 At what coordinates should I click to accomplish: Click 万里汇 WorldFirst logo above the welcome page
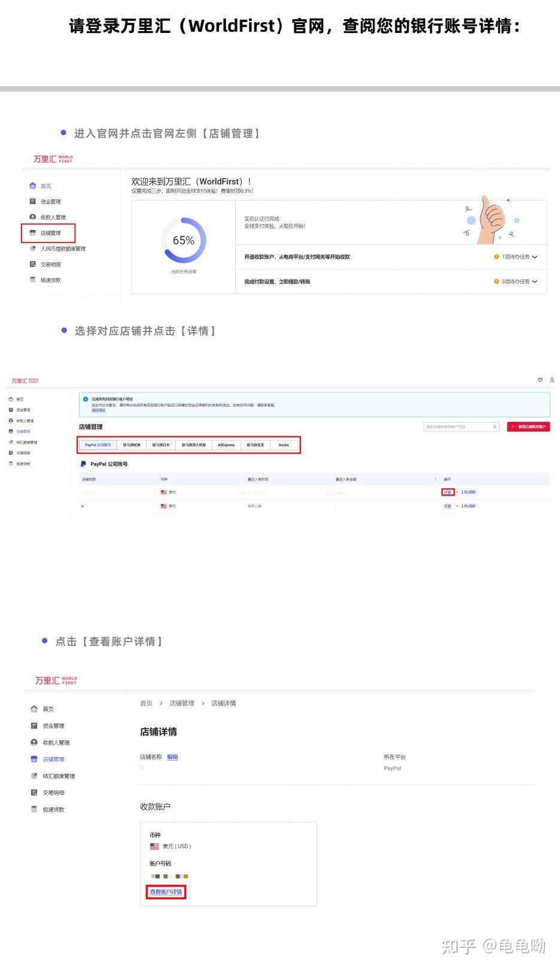(x=53, y=159)
